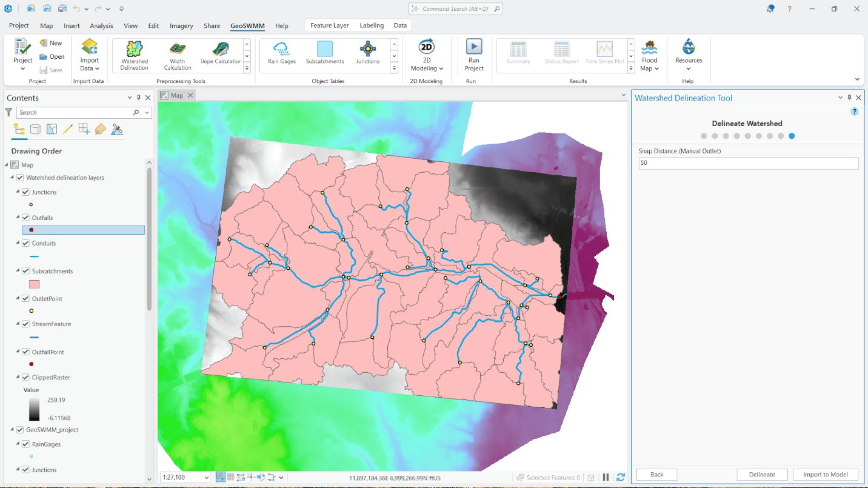868x488 pixels.
Task: Click the Run Project icon
Action: pyautogui.click(x=473, y=53)
